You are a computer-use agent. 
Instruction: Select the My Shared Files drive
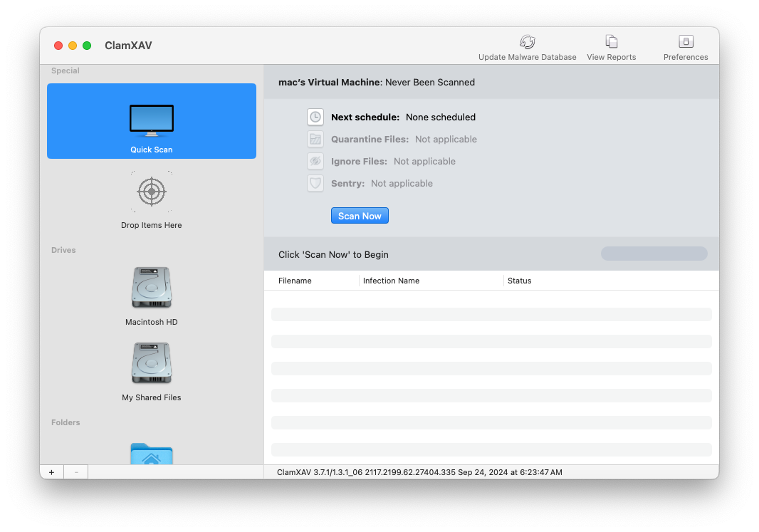coord(152,364)
